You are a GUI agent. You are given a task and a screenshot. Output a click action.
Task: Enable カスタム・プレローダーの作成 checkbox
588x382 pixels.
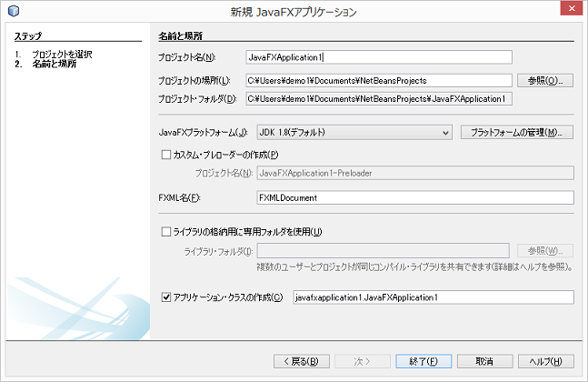pyautogui.click(x=165, y=155)
